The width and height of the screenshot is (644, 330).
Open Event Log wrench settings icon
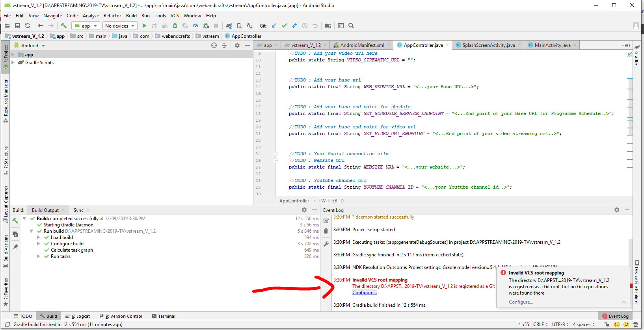326,244
